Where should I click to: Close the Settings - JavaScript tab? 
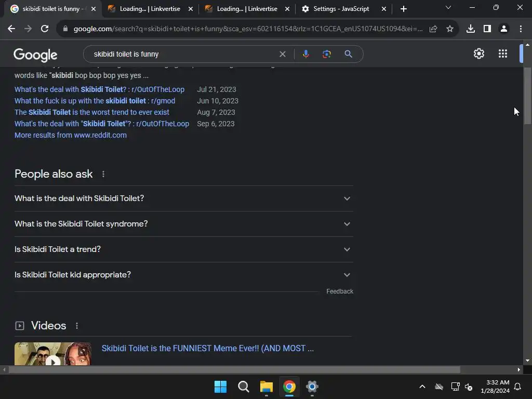click(x=384, y=9)
